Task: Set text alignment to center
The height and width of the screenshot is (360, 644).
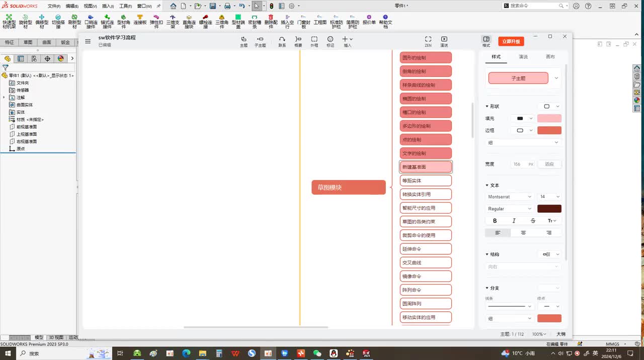Action: pyautogui.click(x=523, y=233)
